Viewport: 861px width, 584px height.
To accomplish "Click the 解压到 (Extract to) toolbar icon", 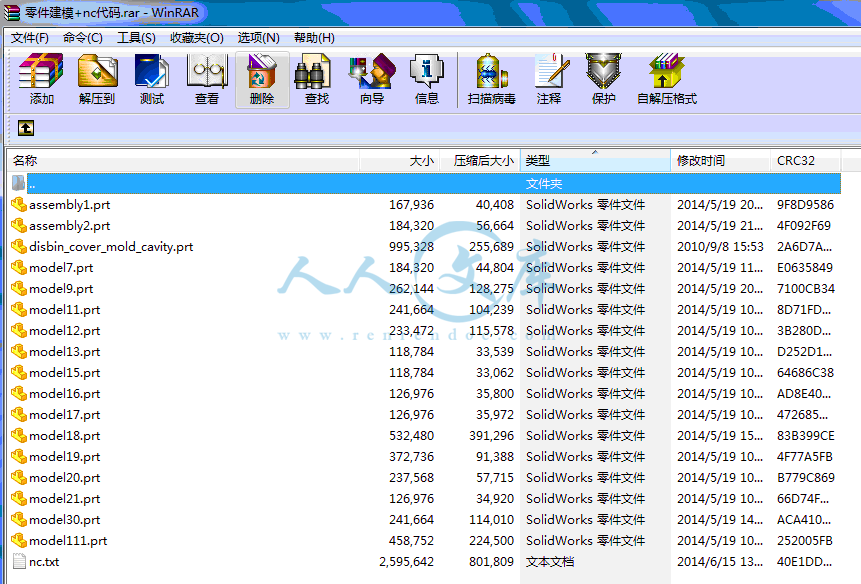I will (x=97, y=71).
